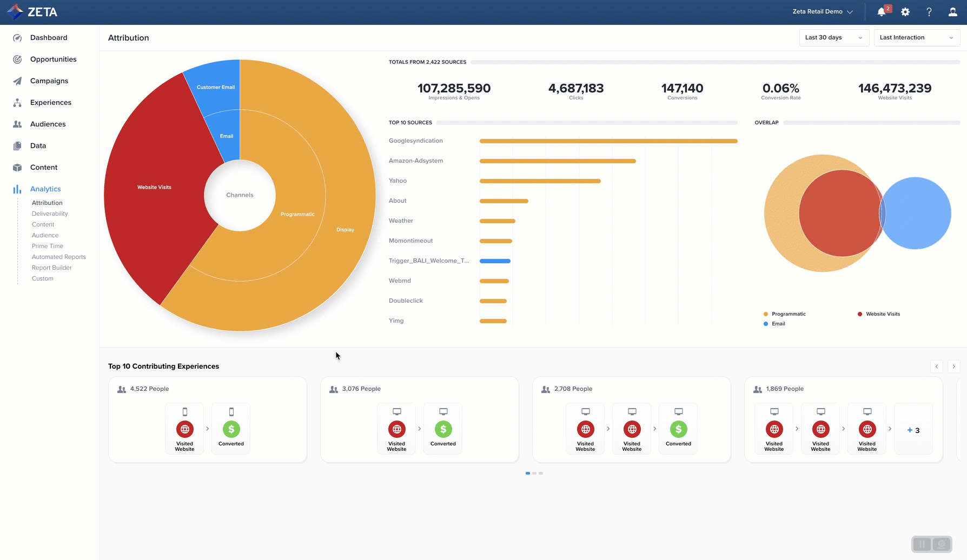967x560 pixels.
Task: Open the Last 30 days dropdown
Action: [833, 38]
